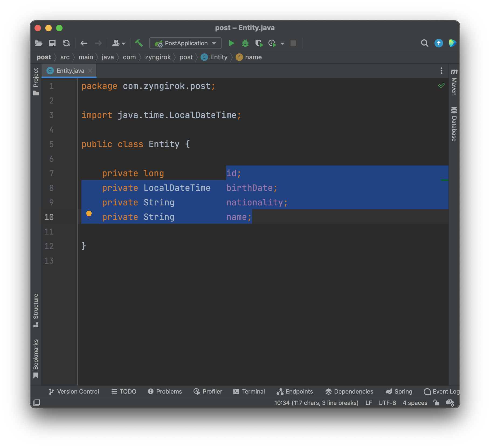
Task: Click the com breadcrumb
Action: (x=129, y=57)
